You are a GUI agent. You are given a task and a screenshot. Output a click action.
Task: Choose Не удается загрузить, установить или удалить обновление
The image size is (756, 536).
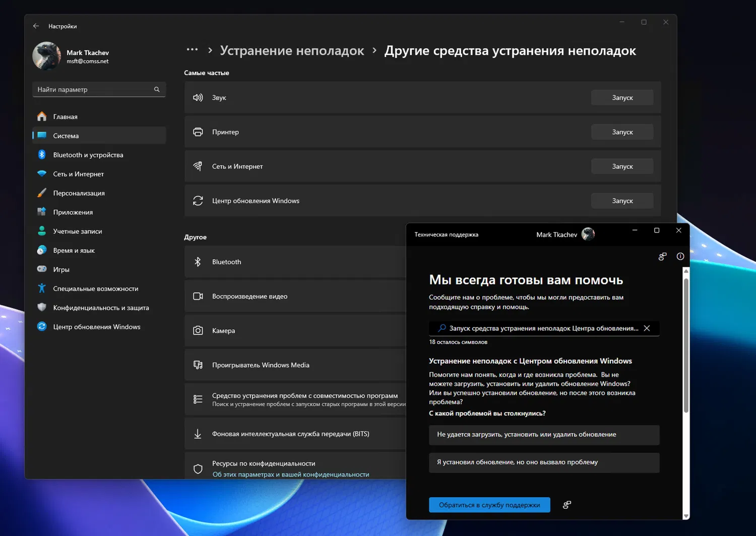click(x=544, y=435)
